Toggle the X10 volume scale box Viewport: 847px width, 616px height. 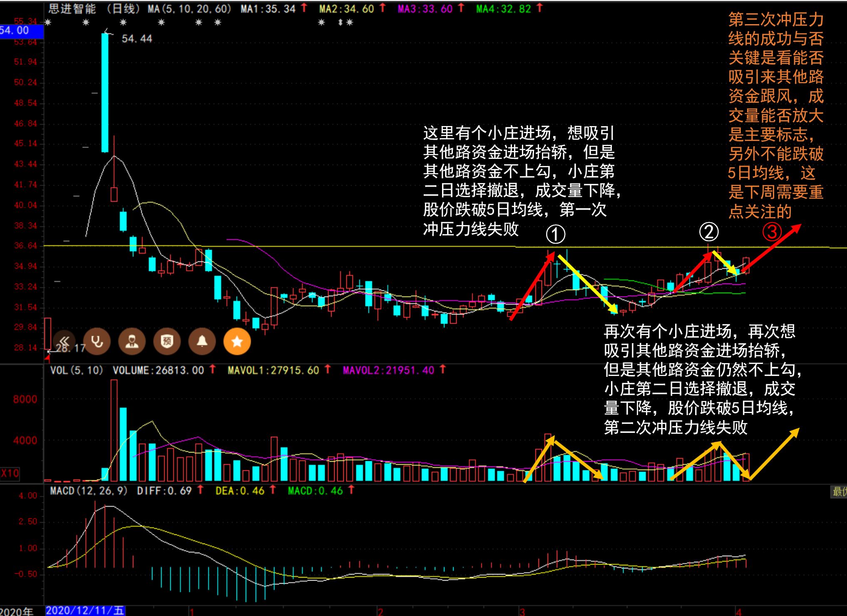[10, 473]
